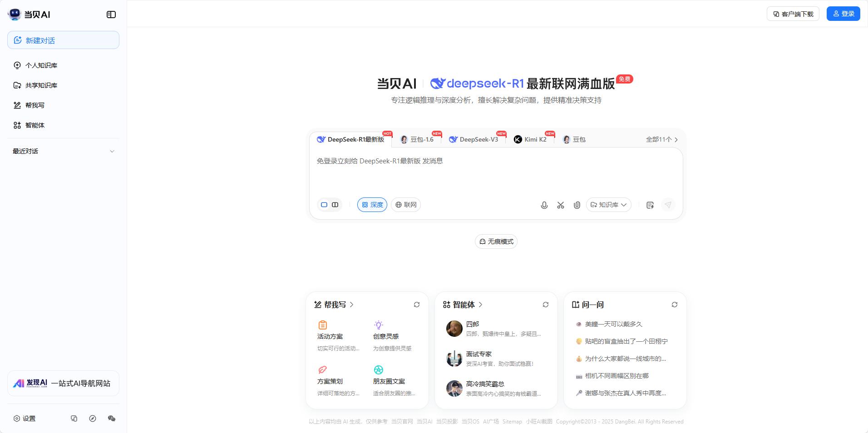The width and height of the screenshot is (868, 433).
Task: Collapse the sidebar using the panel icon
Action: (110, 14)
